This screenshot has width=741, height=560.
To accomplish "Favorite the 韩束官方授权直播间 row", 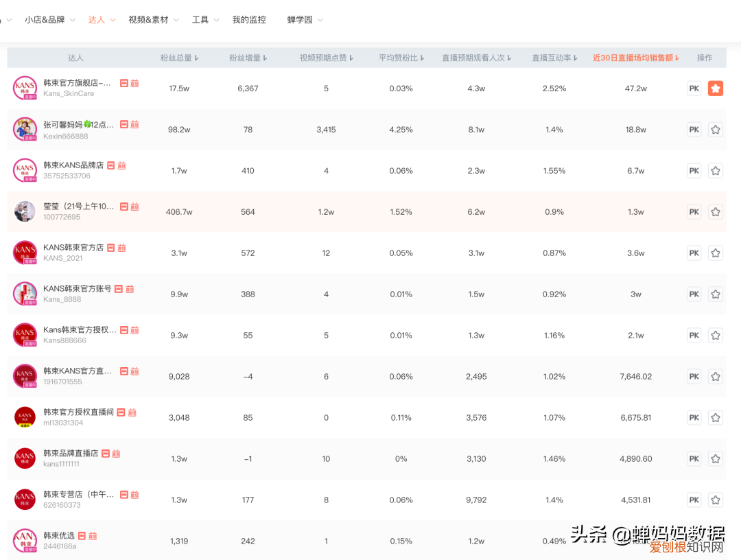I will [716, 417].
